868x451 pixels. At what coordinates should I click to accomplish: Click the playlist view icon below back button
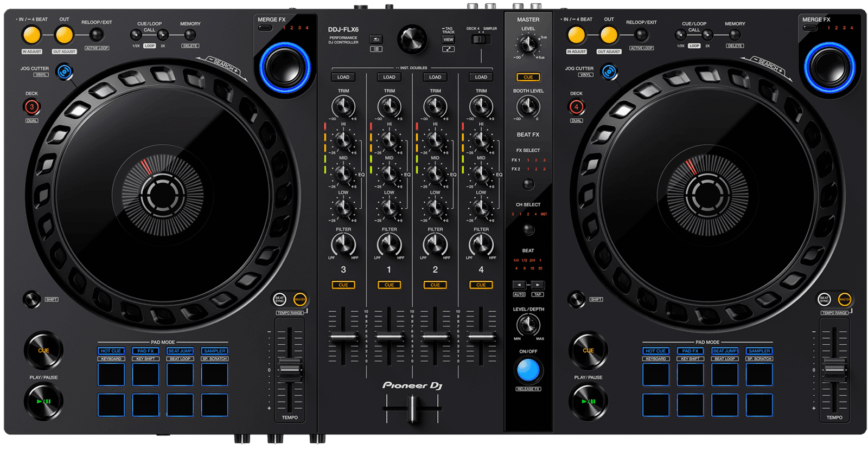point(376,49)
